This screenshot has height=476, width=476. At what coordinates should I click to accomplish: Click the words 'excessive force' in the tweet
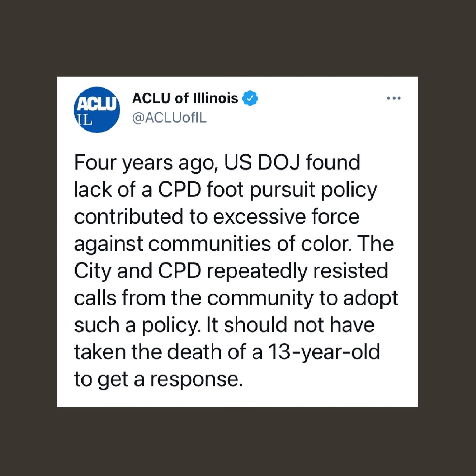286,217
